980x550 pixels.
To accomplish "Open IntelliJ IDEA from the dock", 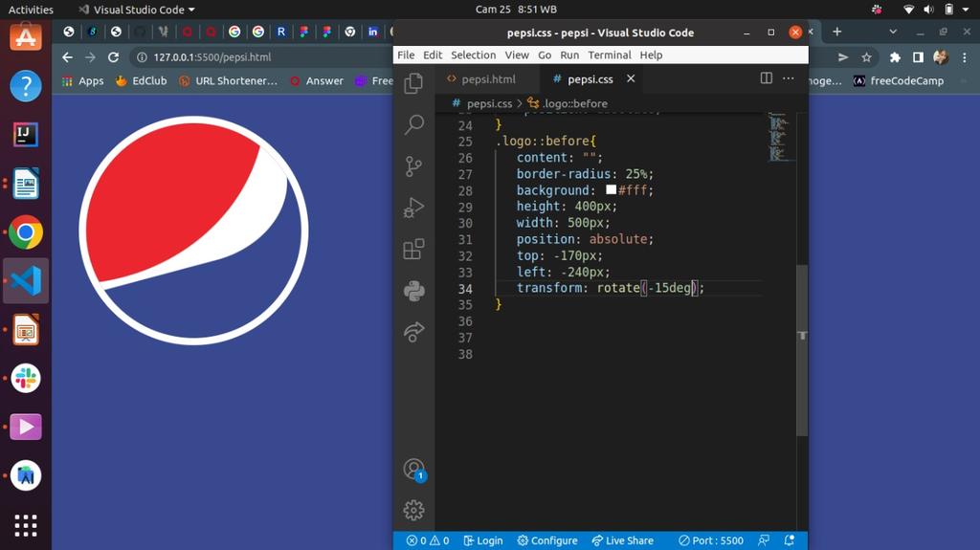I will click(26, 134).
